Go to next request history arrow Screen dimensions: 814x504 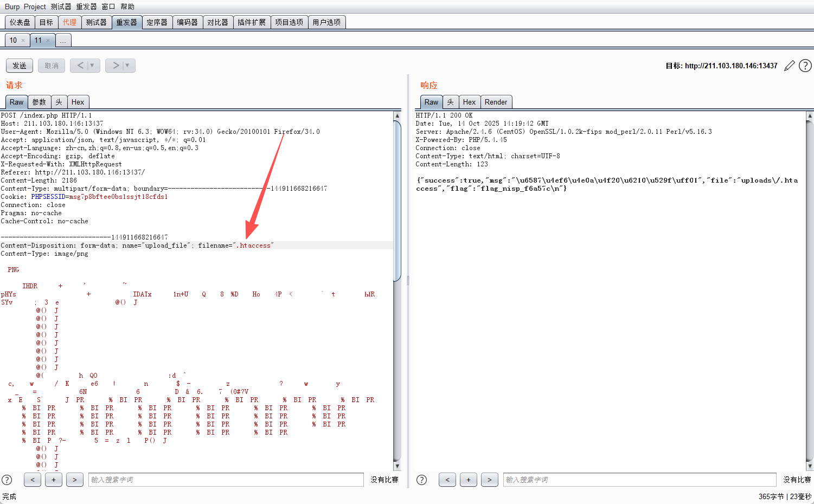click(116, 66)
